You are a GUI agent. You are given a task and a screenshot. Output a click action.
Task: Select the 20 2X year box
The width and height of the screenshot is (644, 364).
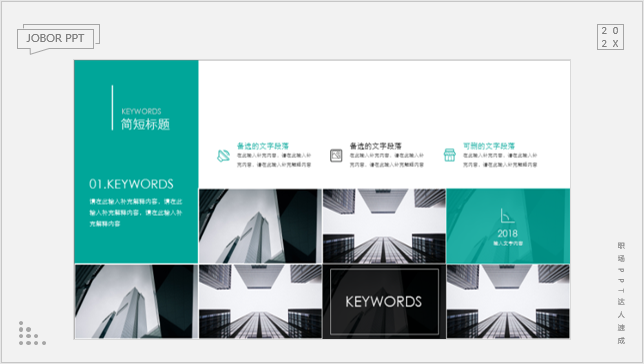(x=610, y=37)
